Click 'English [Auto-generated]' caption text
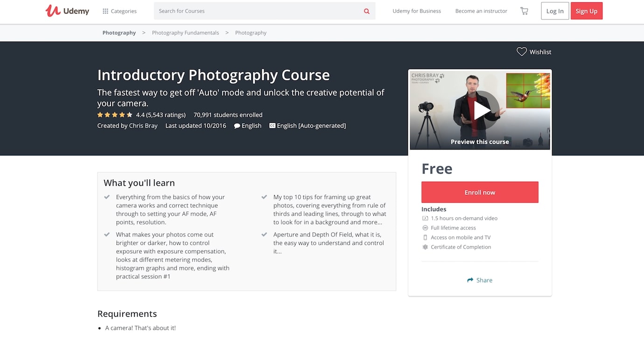This screenshot has height=341, width=644. (x=311, y=126)
